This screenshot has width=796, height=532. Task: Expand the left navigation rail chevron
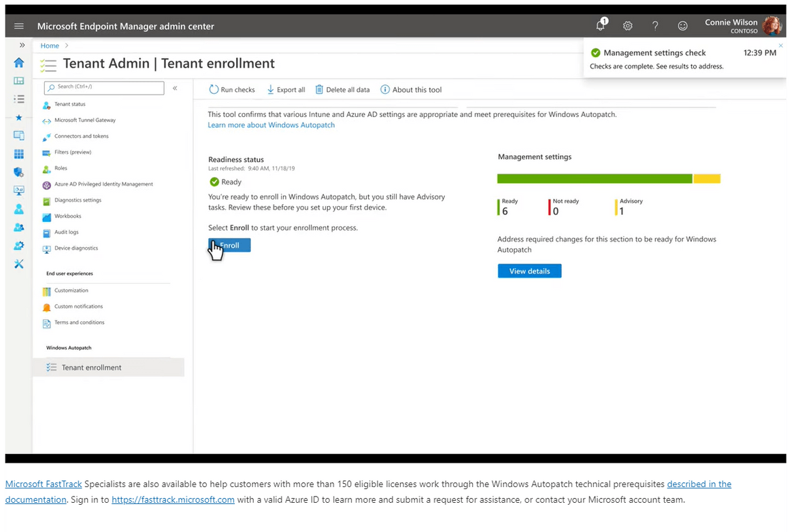[x=22, y=45]
